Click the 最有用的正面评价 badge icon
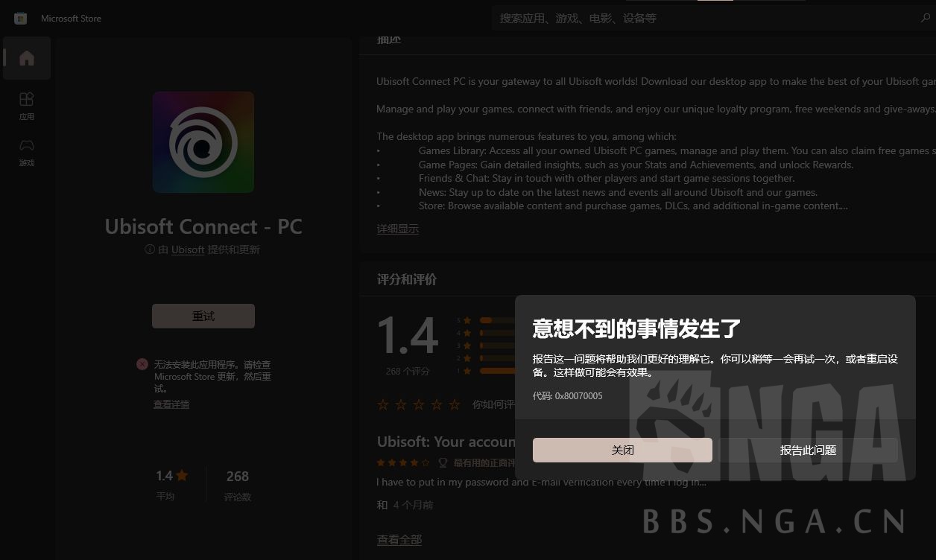 (x=443, y=462)
